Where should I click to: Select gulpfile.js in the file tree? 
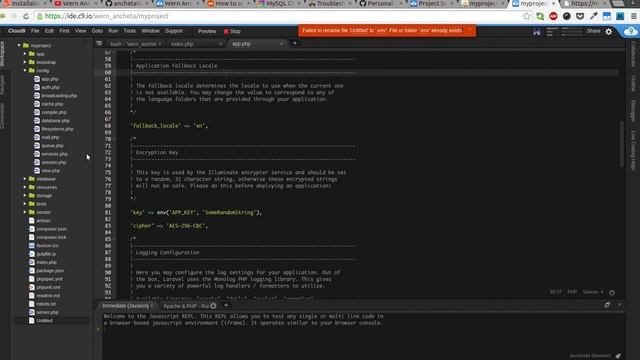46,254
